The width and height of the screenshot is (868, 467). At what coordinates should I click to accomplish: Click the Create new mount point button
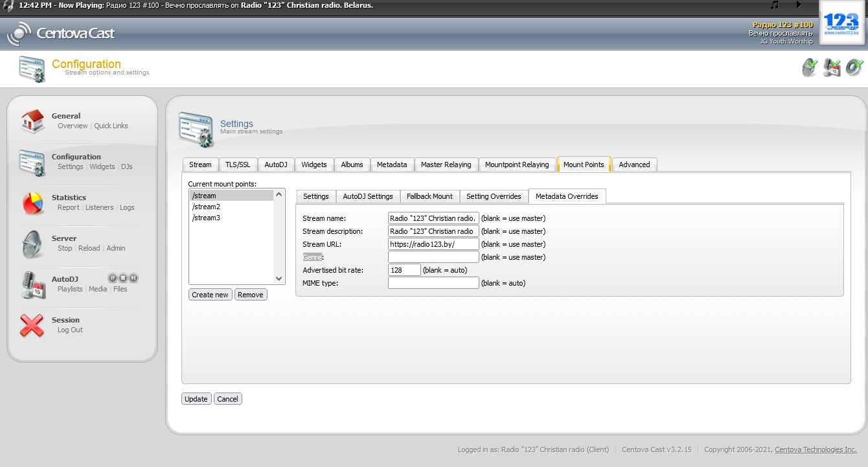tap(210, 295)
